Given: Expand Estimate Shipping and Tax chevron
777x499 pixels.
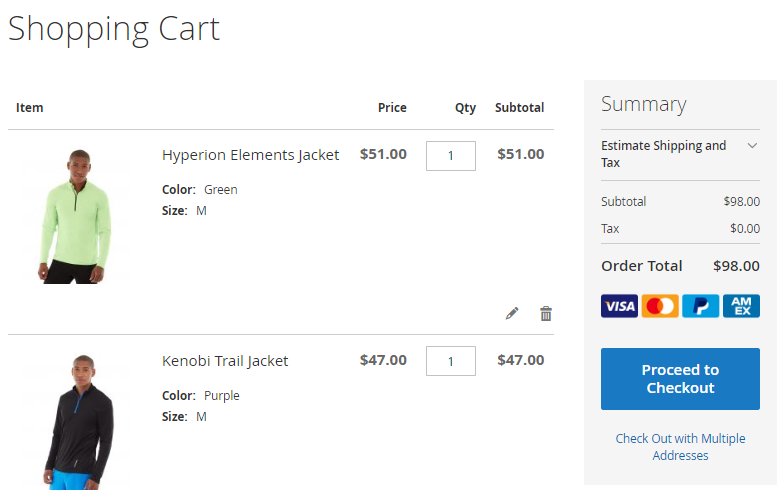Looking at the screenshot, I should 752,146.
